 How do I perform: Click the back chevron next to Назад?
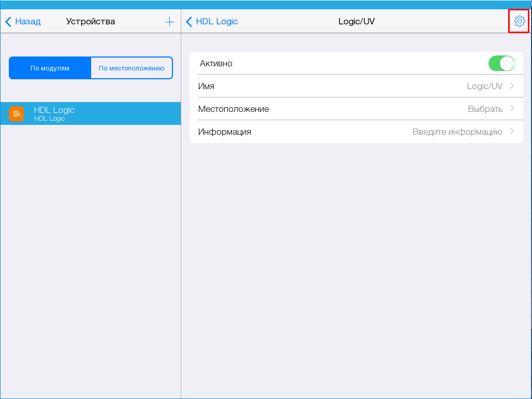[8, 22]
